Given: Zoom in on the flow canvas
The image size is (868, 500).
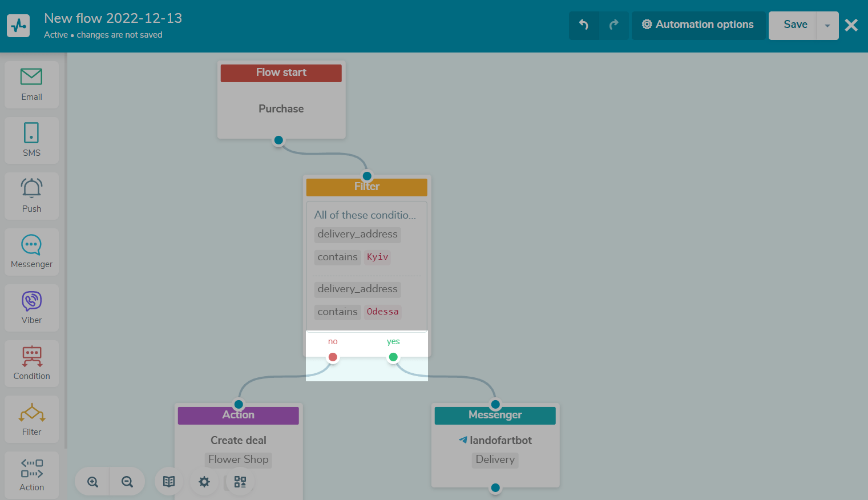Looking at the screenshot, I should [92, 482].
